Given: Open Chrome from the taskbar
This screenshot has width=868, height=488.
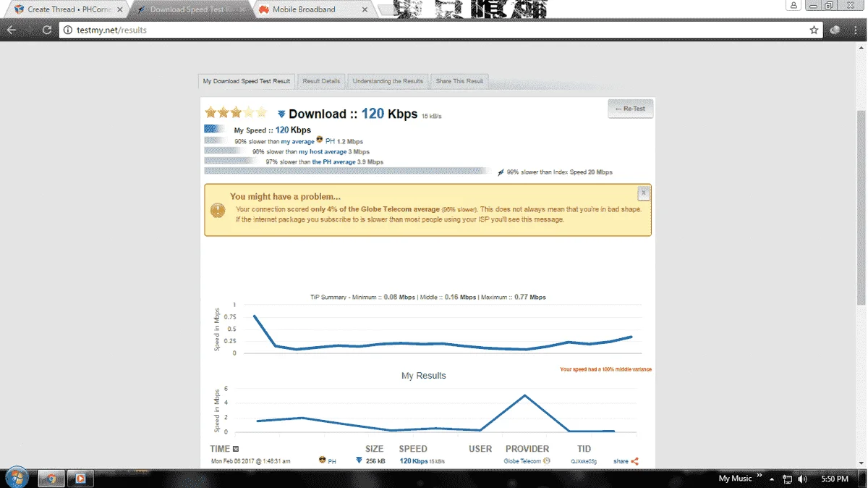Looking at the screenshot, I should (x=51, y=479).
